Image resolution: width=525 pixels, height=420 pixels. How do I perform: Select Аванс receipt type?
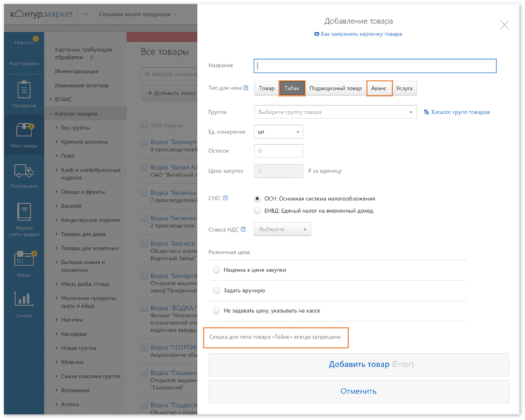(x=379, y=88)
